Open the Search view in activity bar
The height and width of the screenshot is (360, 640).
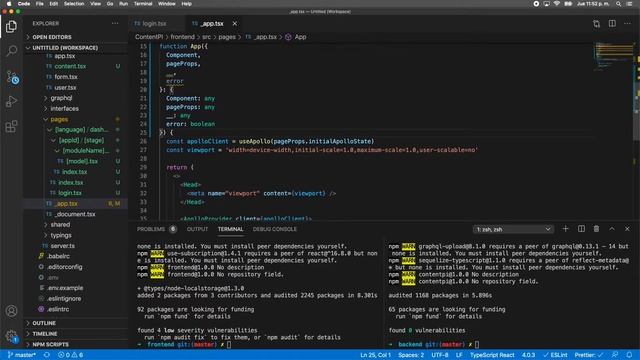tap(11, 51)
